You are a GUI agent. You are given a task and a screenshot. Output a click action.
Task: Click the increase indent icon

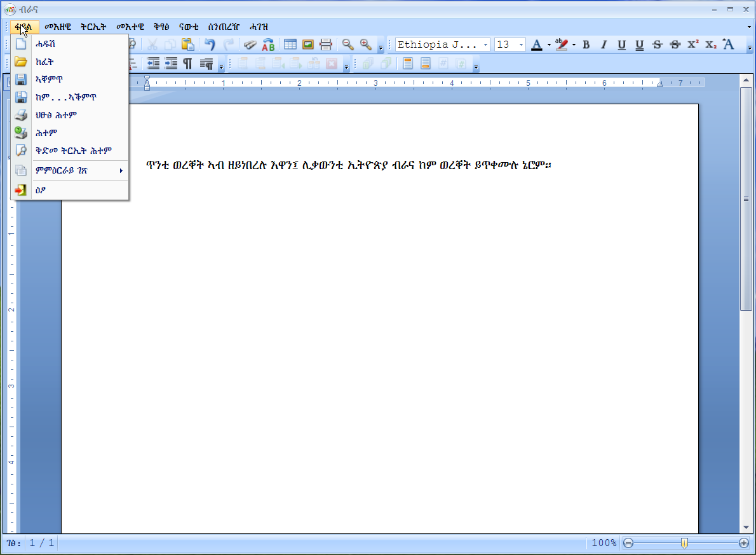pos(171,63)
